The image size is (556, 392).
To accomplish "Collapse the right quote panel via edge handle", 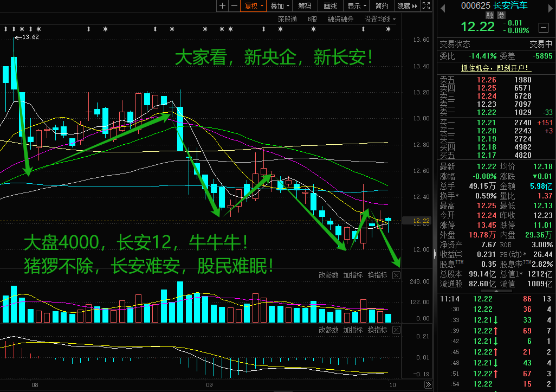I will pyautogui.click(x=435, y=254).
